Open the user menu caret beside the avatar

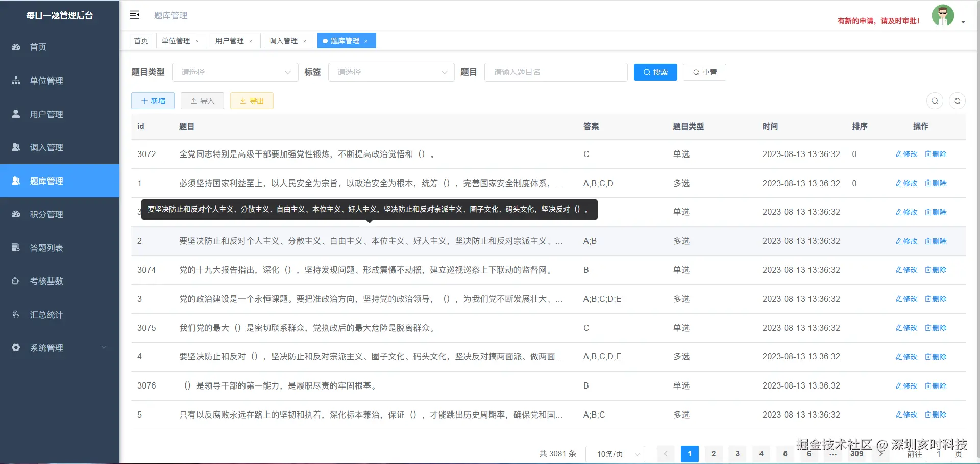pos(963,22)
